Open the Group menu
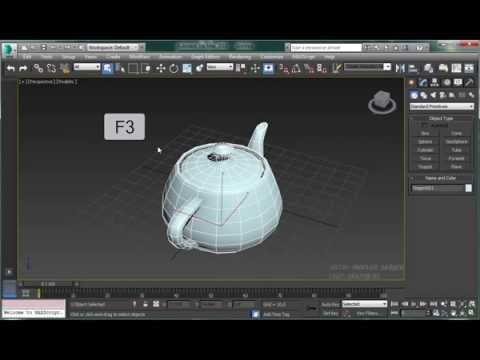 tap(68, 57)
